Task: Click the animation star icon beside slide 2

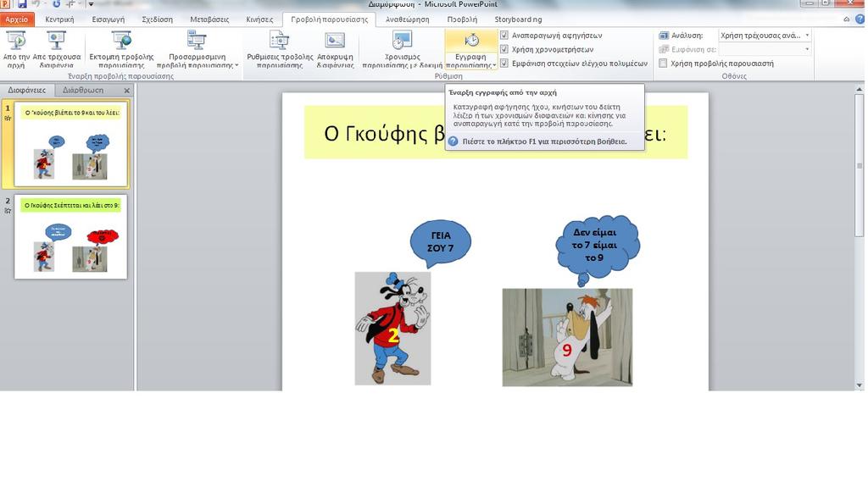Action: coord(8,210)
